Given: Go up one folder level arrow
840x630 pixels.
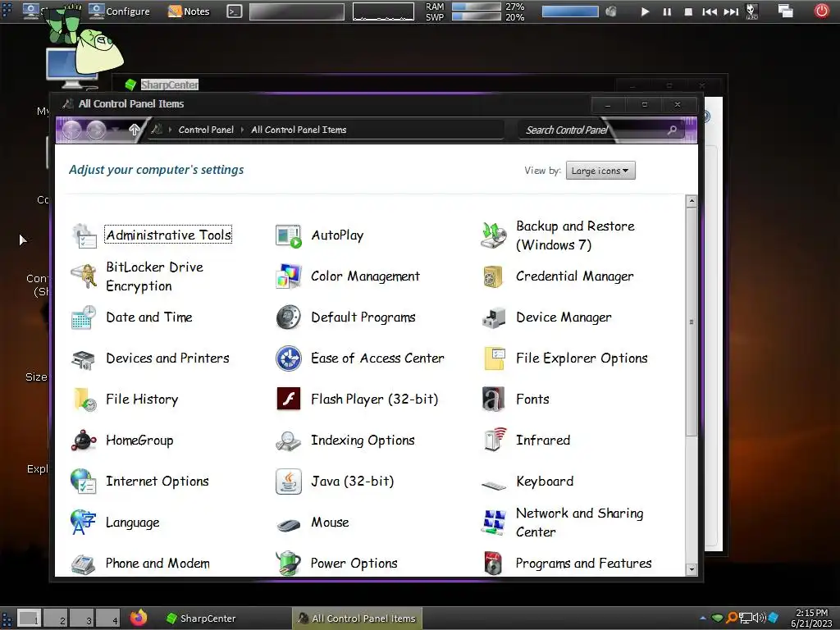Looking at the screenshot, I should tap(135, 130).
